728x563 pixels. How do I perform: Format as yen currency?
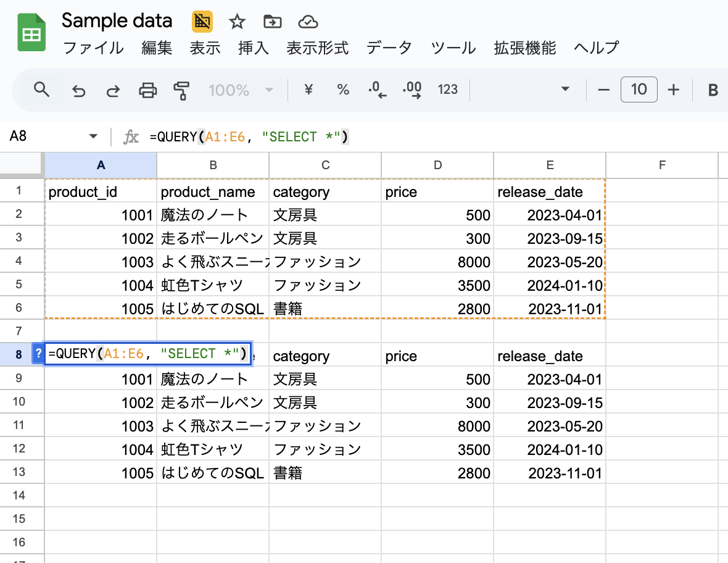[308, 90]
